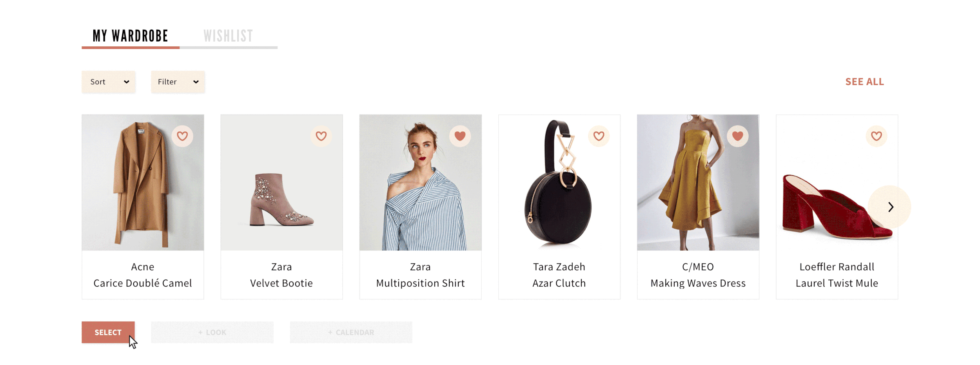Click the + Calendar button
This screenshot has width=980, height=365.
point(351,332)
